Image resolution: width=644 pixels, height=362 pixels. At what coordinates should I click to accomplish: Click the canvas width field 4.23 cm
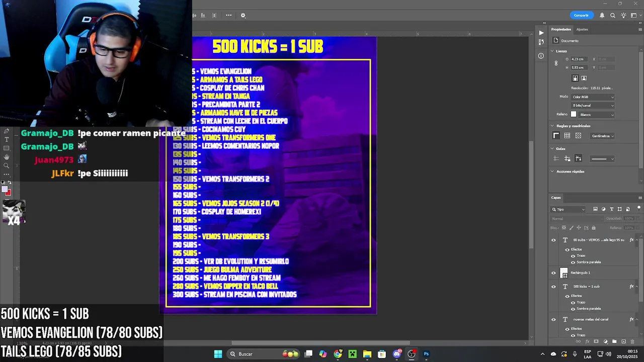tap(579, 59)
